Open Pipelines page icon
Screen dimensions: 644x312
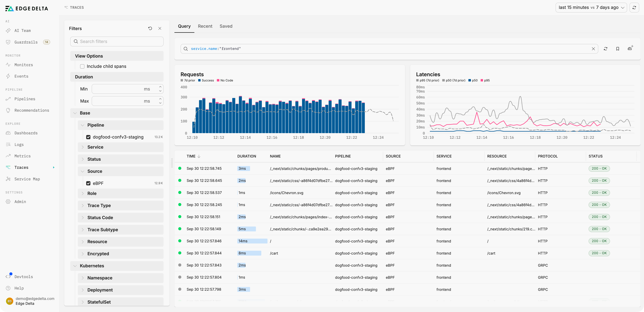pos(8,99)
